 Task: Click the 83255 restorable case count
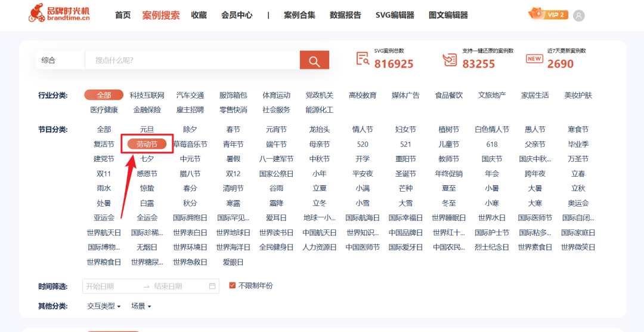click(x=478, y=64)
